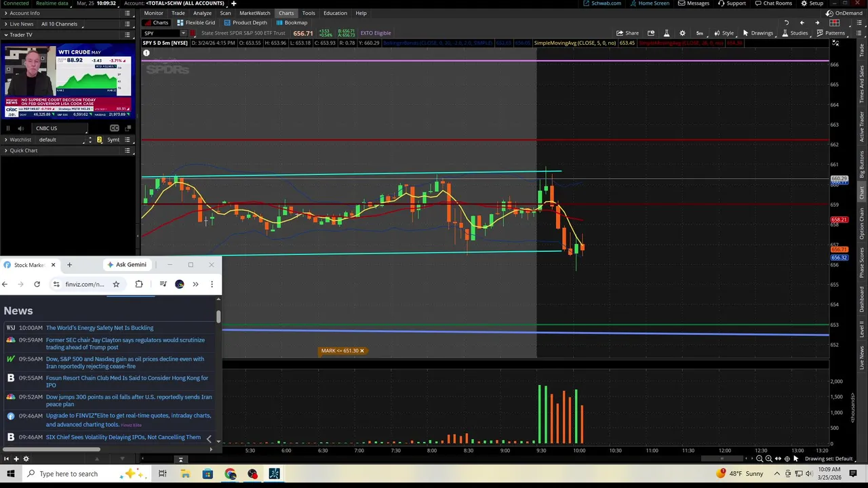The width and height of the screenshot is (868, 488).
Task: Open the Chrome extensions puzzle icon
Action: pyautogui.click(x=139, y=284)
